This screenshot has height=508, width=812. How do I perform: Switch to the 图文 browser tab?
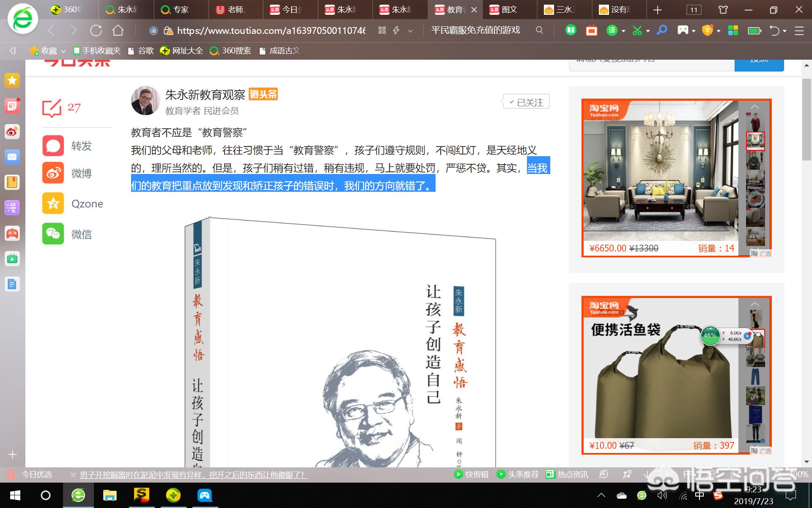pyautogui.click(x=507, y=9)
